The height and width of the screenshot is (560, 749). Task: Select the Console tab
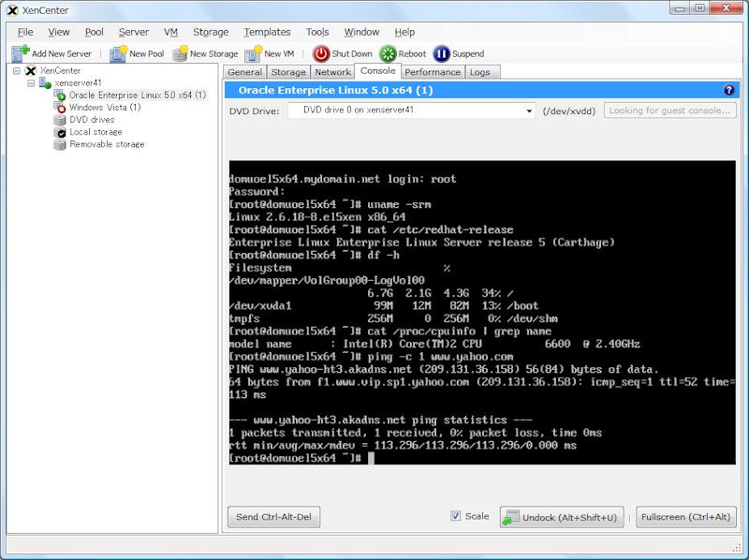coord(378,71)
